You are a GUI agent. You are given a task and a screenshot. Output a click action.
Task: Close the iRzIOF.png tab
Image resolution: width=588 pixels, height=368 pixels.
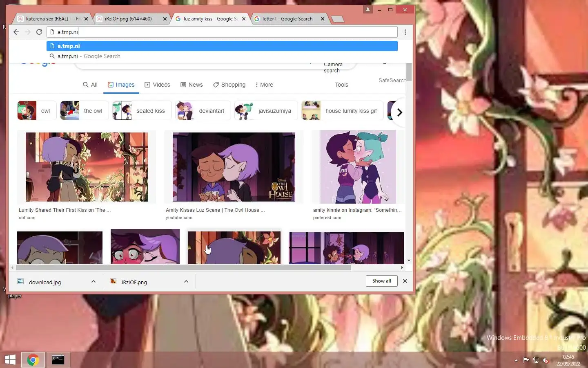click(165, 19)
